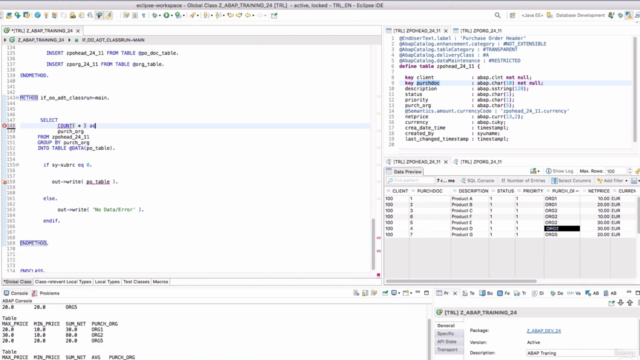Screen dimensions: 640x360
Task: Click the Run green play toolbar icon
Action: click(x=167, y=16)
